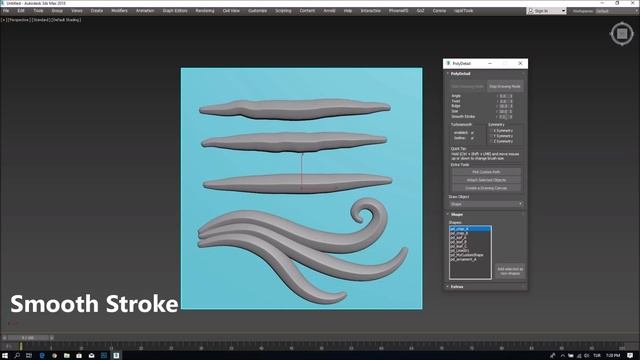The image size is (640, 360).
Task: Click the taskbar clock
Action: (613, 356)
